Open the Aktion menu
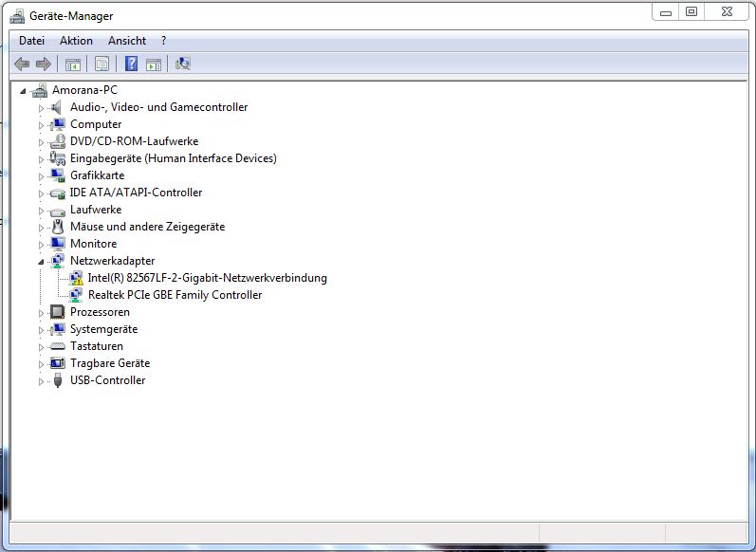Image resolution: width=756 pixels, height=552 pixels. click(76, 41)
